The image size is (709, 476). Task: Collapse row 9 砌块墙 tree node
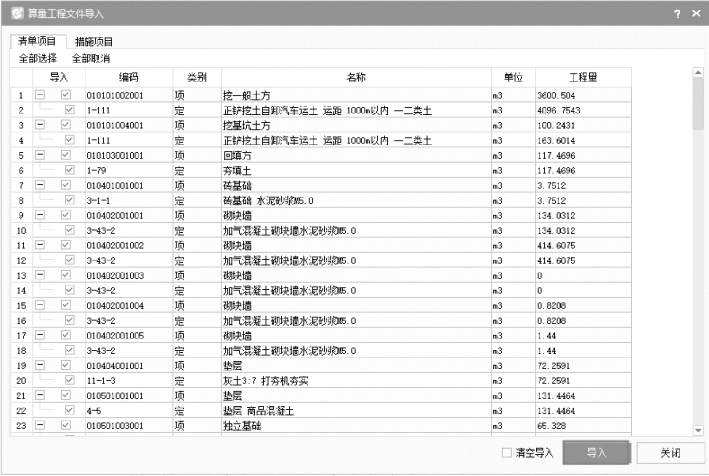point(40,215)
